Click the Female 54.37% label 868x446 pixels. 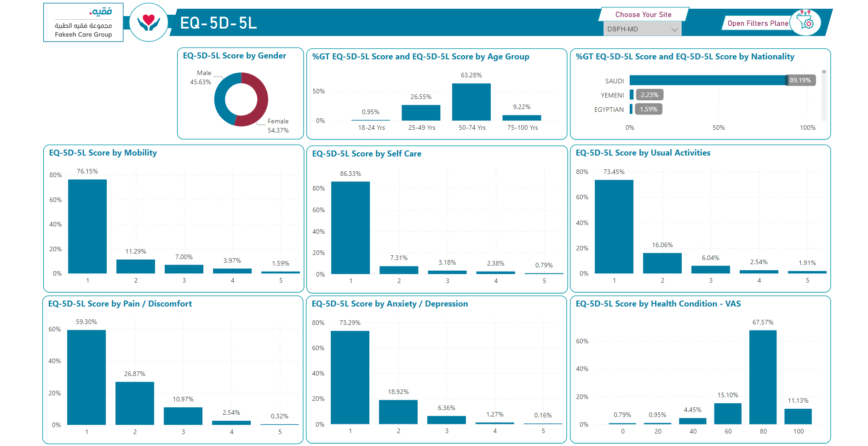coord(278,126)
